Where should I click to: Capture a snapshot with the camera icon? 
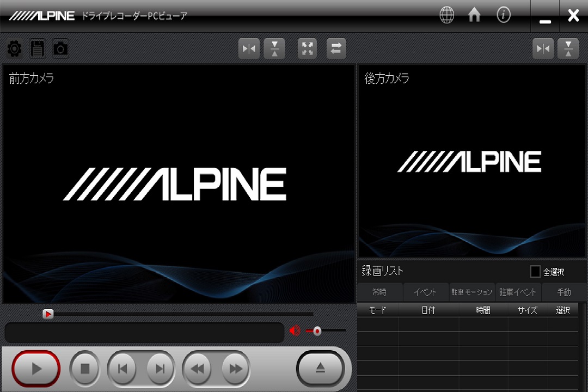pyautogui.click(x=60, y=48)
